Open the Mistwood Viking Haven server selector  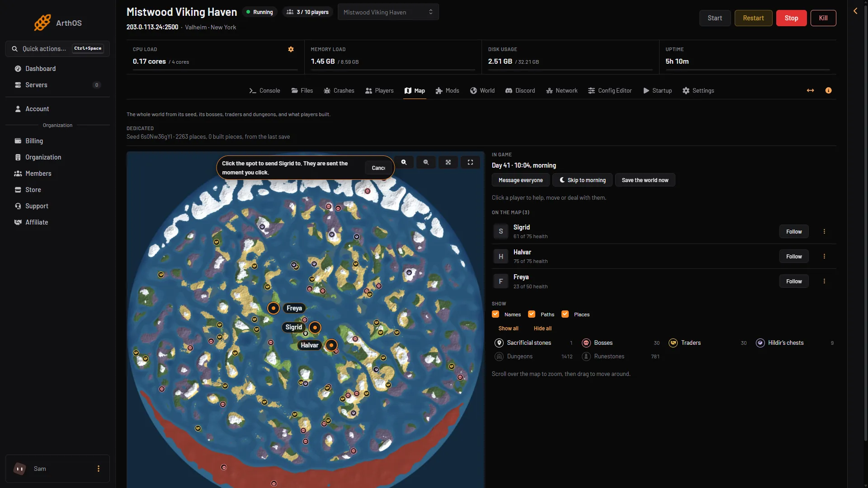(x=388, y=12)
